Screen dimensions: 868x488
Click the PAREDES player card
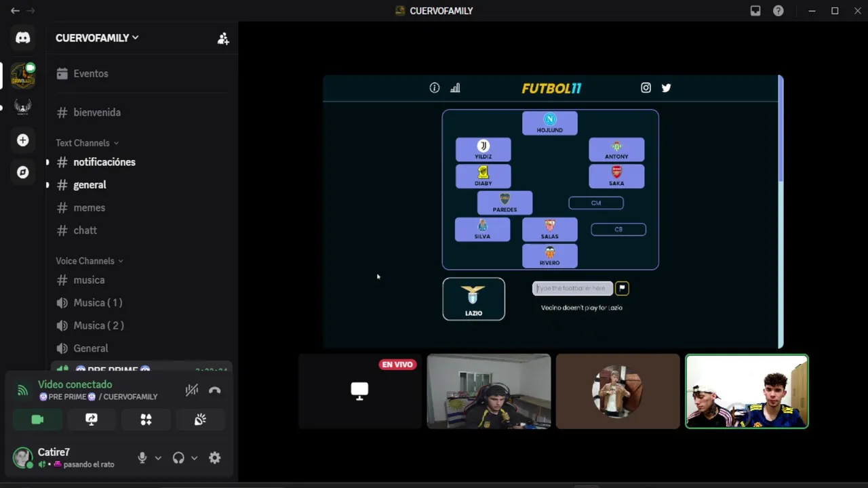[505, 203]
